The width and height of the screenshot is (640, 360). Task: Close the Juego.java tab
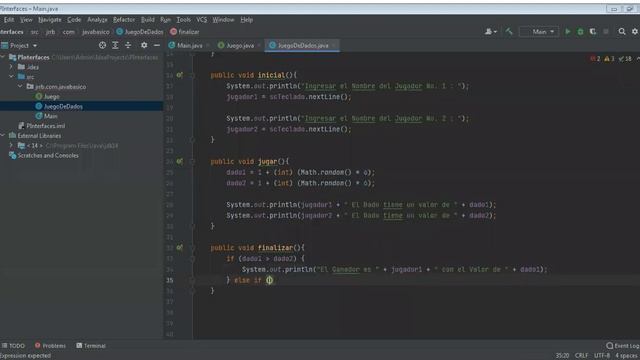(259, 45)
